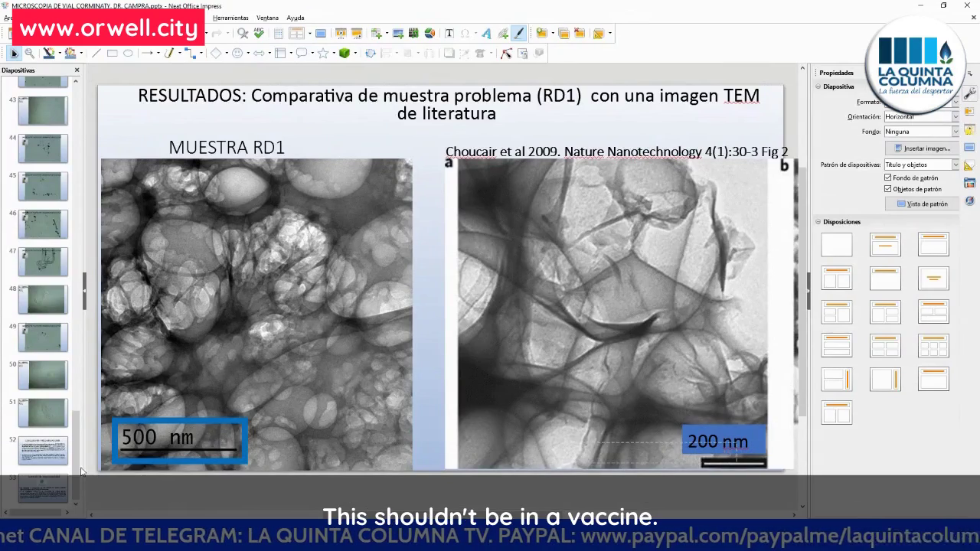Open sidebar Navigator compass icon
980x551 pixels.
(x=969, y=201)
